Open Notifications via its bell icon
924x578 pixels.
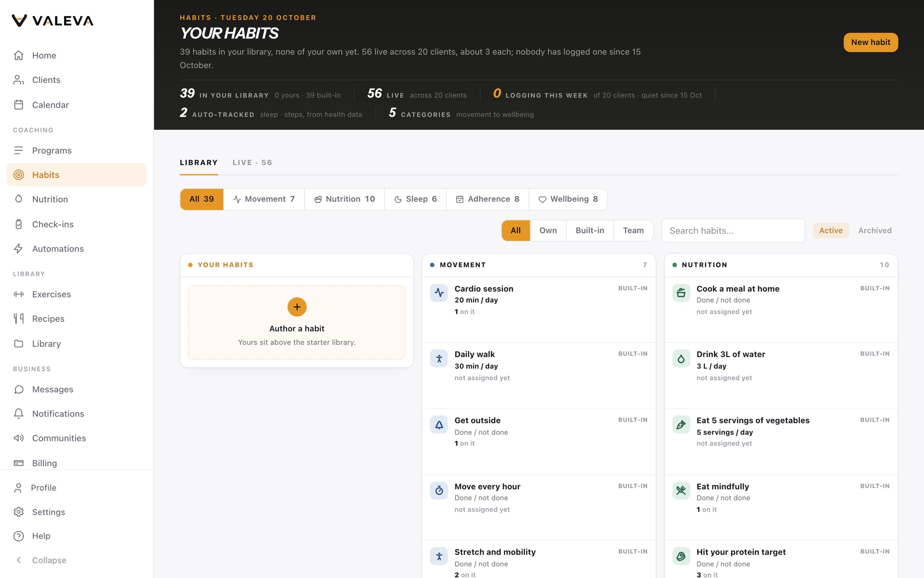[18, 414]
